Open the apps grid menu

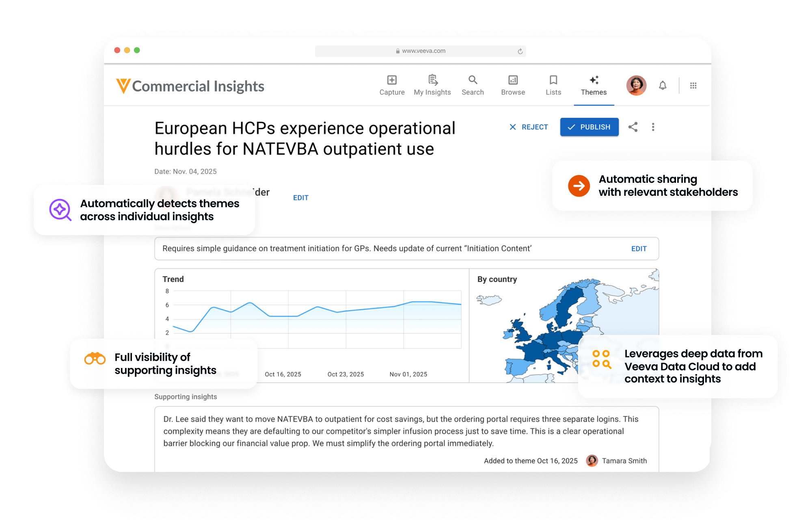click(693, 86)
